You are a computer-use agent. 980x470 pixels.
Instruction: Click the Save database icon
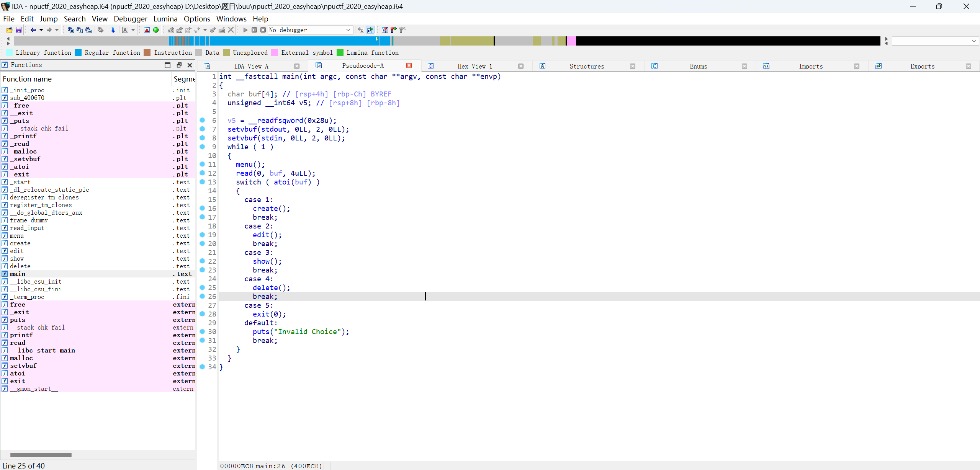click(x=18, y=30)
